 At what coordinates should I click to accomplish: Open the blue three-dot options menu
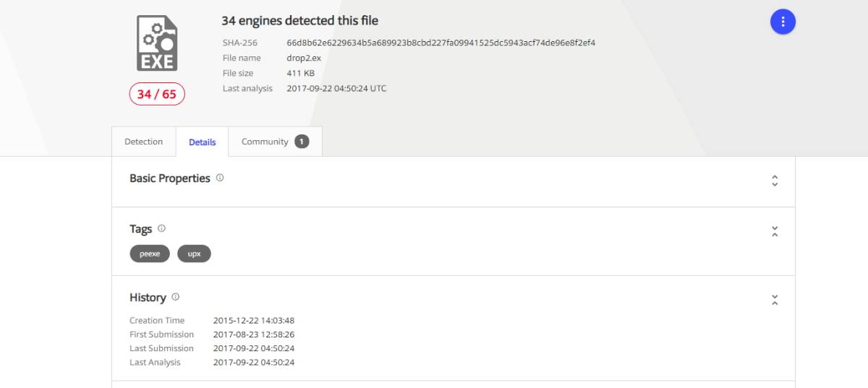783,22
